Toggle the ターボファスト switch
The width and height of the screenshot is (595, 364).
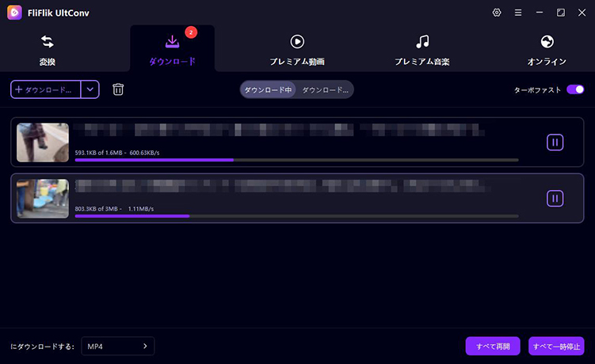[x=575, y=89]
